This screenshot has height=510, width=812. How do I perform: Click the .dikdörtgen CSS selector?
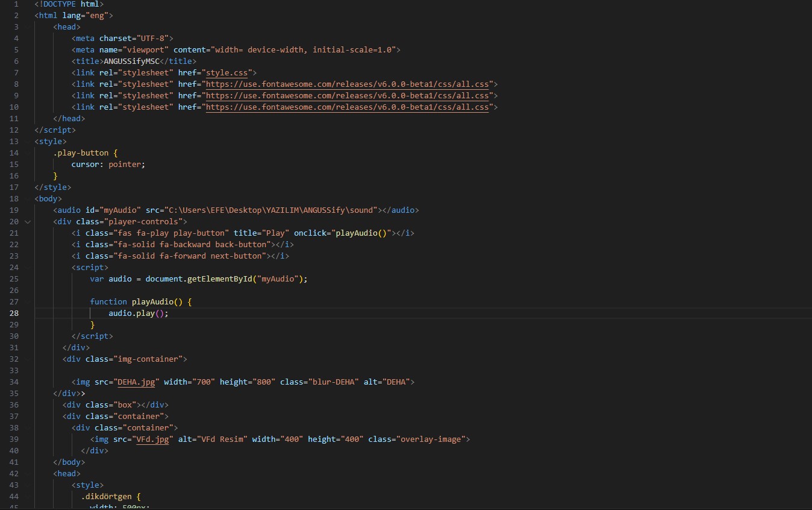click(x=111, y=497)
